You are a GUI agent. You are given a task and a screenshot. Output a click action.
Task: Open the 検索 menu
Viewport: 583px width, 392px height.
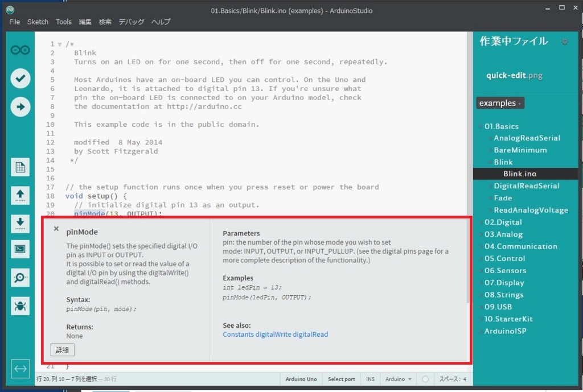[x=105, y=22]
